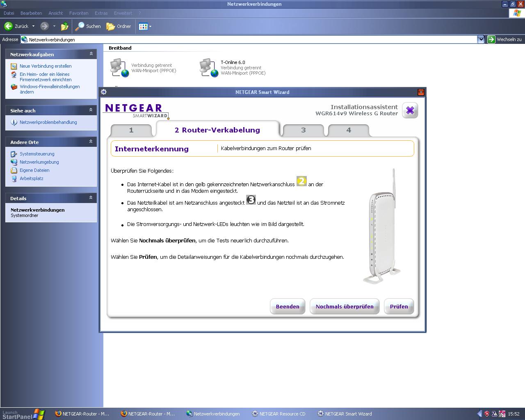Viewport: 525px width, 420px height.
Task: Open Suchen search in the toolbar
Action: [x=88, y=26]
